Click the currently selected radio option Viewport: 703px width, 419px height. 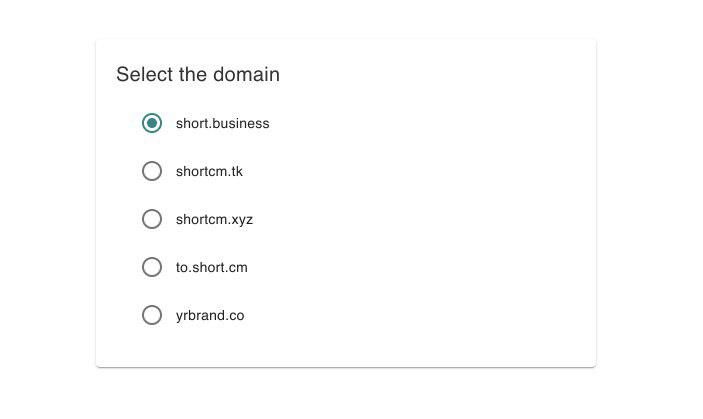click(x=152, y=123)
